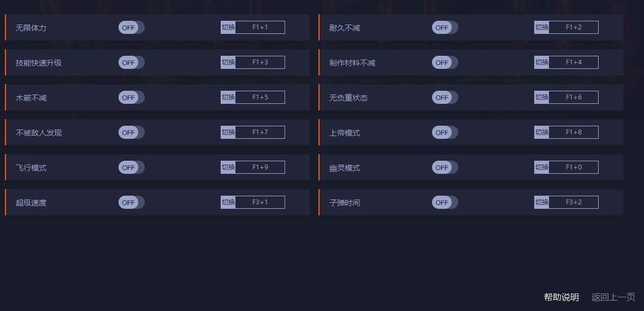Screen dimensions: 644x311
Task: Toggle the 木箭不减 switch
Action: 132,97
